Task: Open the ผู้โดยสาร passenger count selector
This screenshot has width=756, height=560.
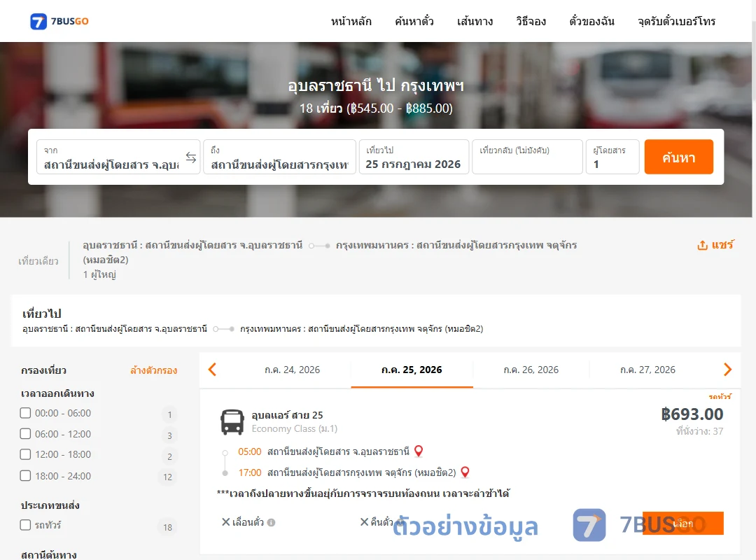Action: coord(612,157)
